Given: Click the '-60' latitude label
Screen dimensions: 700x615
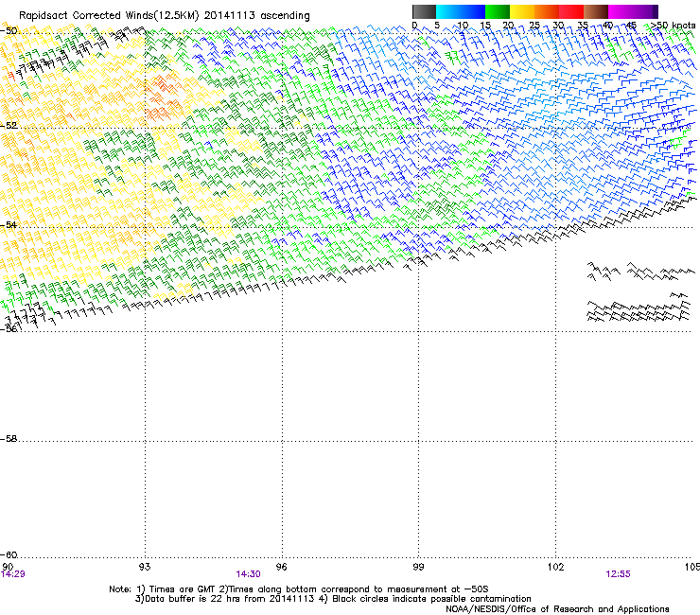Looking at the screenshot, I should 9,554.
